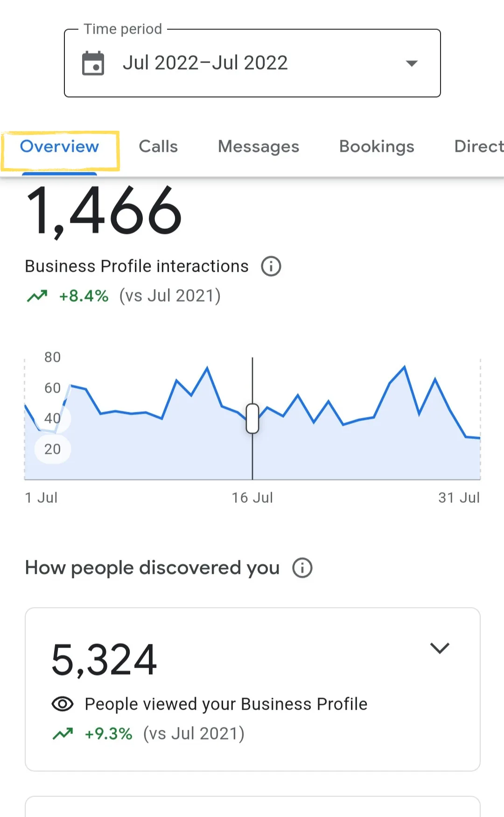Open info icon beside Business Profile interactions

point(271,266)
